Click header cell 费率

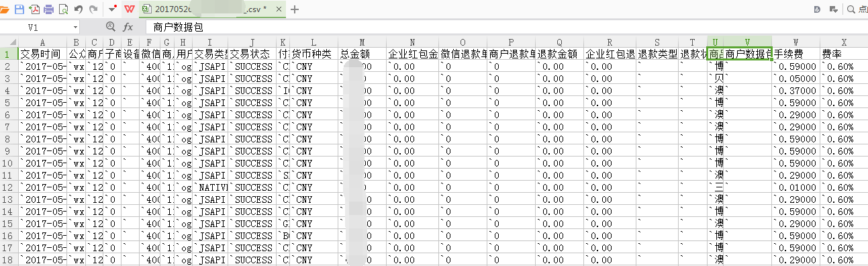point(844,54)
